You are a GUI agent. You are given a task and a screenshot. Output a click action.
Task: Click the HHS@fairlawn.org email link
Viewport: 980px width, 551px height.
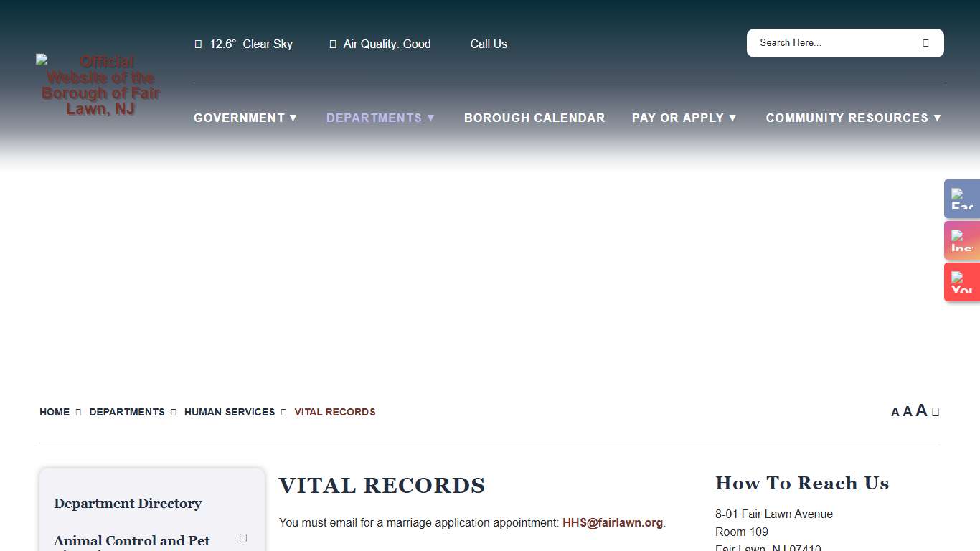[613, 522]
